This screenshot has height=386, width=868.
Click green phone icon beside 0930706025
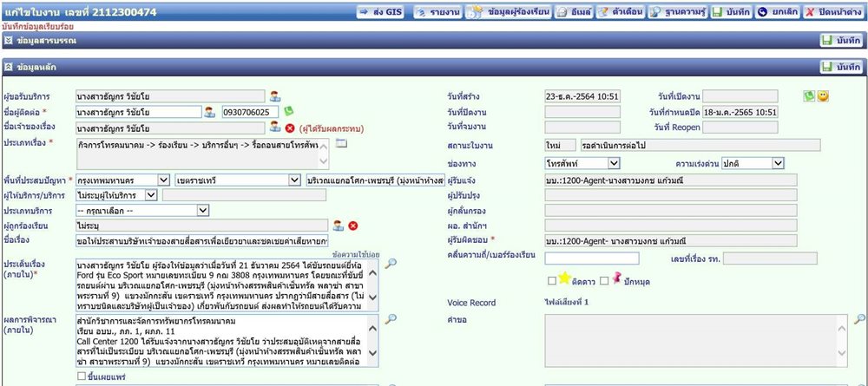(x=289, y=111)
